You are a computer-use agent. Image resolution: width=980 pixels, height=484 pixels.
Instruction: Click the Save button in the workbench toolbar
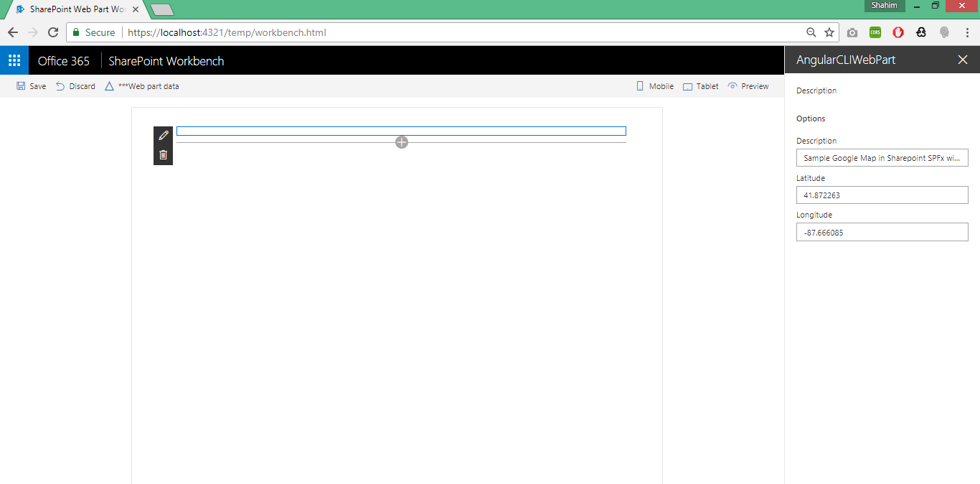[31, 86]
